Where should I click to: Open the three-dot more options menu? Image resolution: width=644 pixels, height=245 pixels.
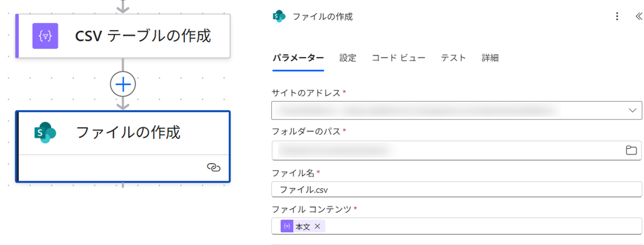point(617,16)
